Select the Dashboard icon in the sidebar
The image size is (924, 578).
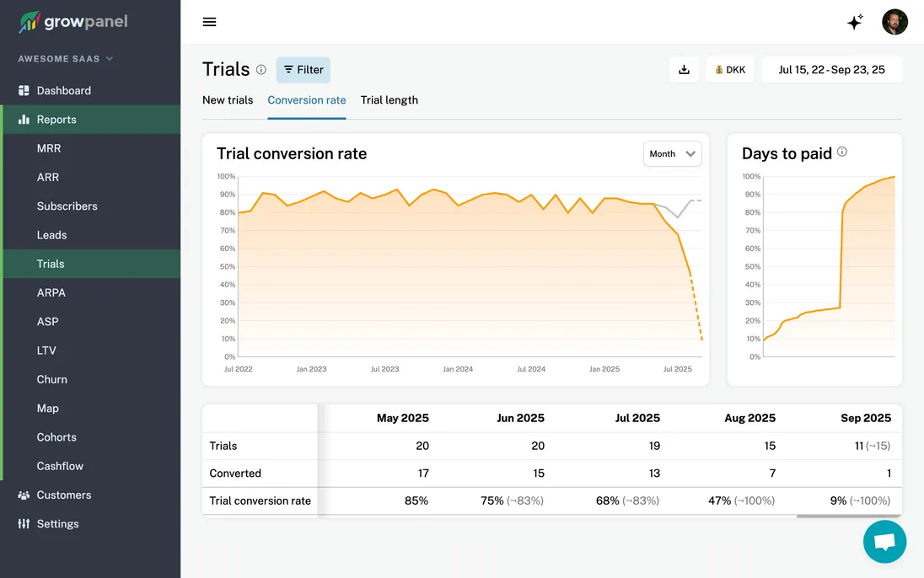click(24, 90)
